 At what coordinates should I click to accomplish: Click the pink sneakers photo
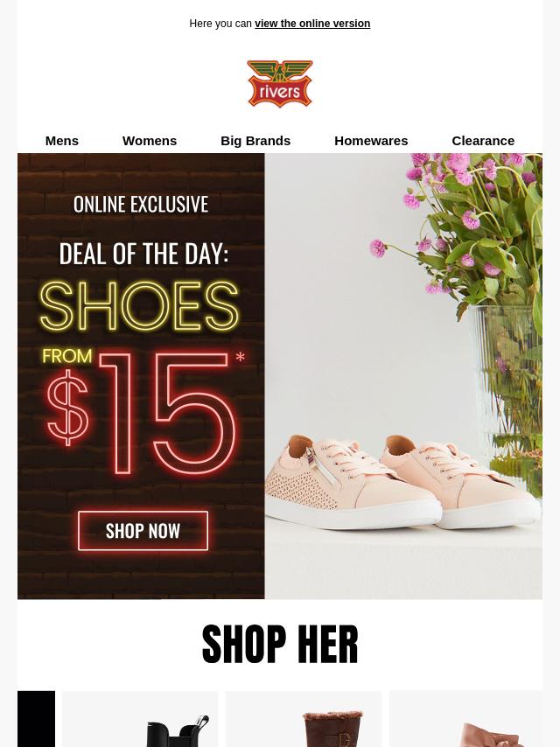click(x=402, y=481)
